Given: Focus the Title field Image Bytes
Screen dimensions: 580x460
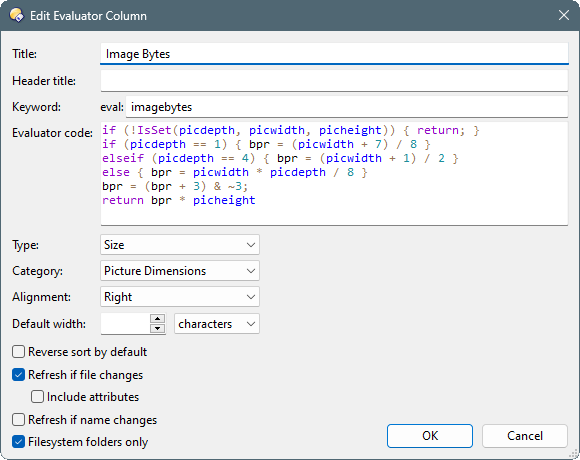Looking at the screenshot, I should point(334,54).
